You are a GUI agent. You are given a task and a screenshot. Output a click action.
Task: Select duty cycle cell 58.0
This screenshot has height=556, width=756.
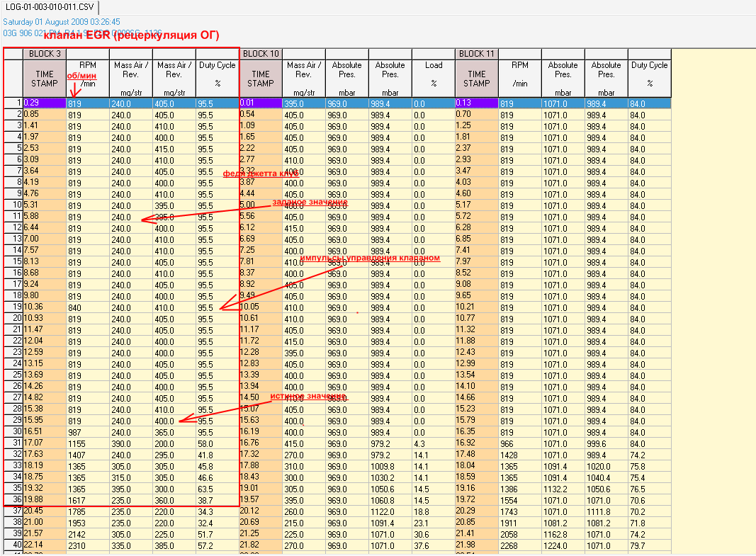click(218, 443)
